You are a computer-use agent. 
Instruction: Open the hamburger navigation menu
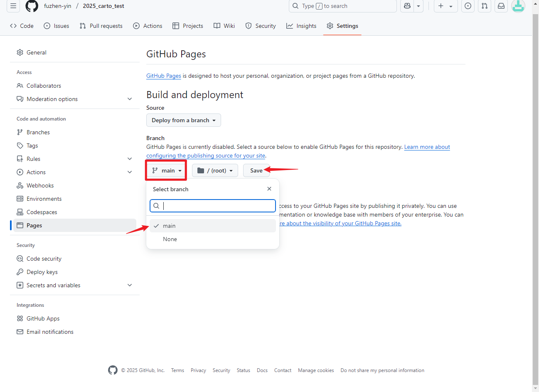[x=13, y=6]
